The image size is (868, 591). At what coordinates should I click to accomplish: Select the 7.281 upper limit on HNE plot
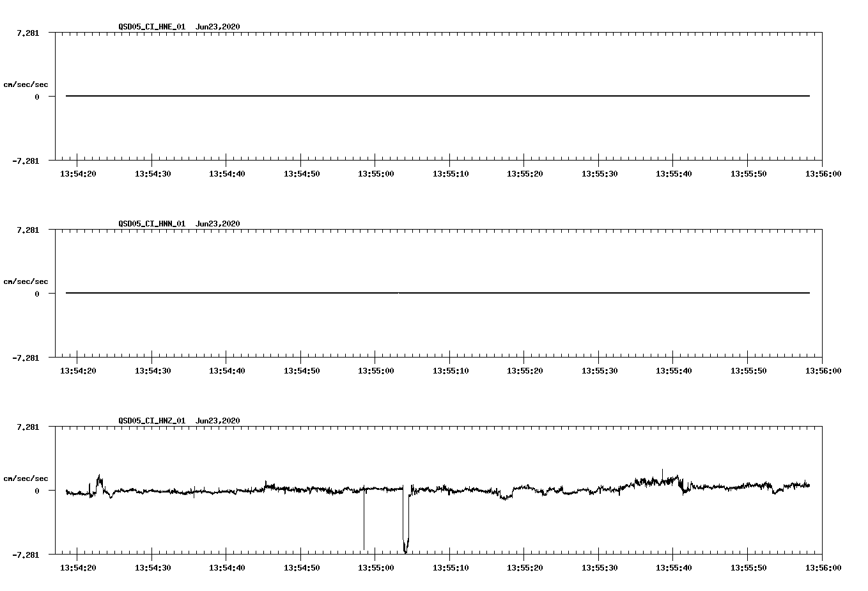(x=27, y=33)
